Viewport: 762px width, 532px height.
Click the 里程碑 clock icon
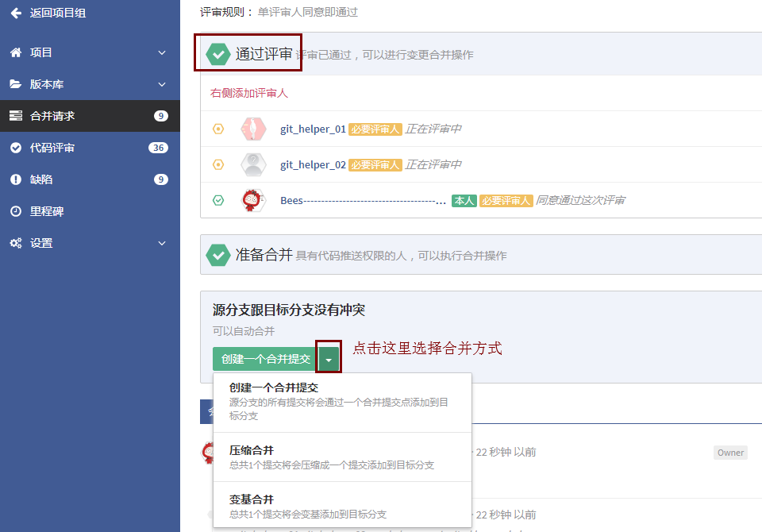(16, 211)
